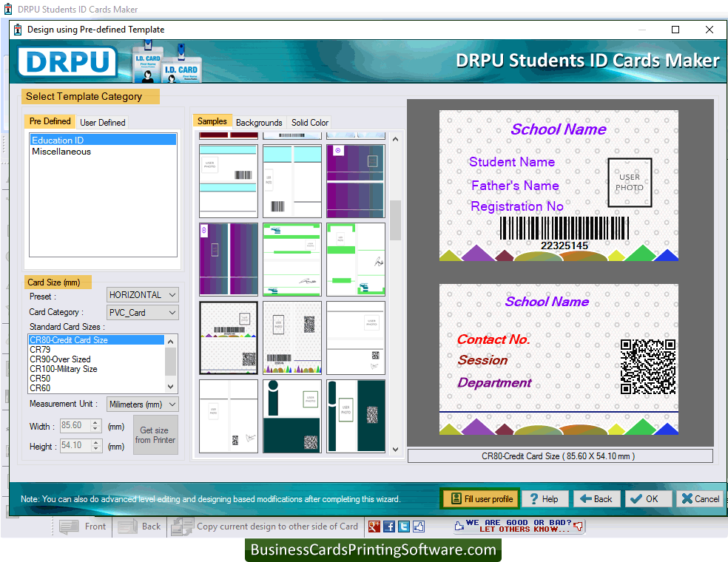Click the Cancel button
The image size is (728, 562).
[700, 499]
